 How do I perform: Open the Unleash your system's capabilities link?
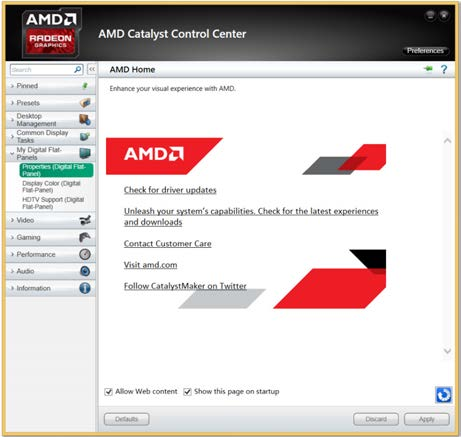[x=251, y=217]
